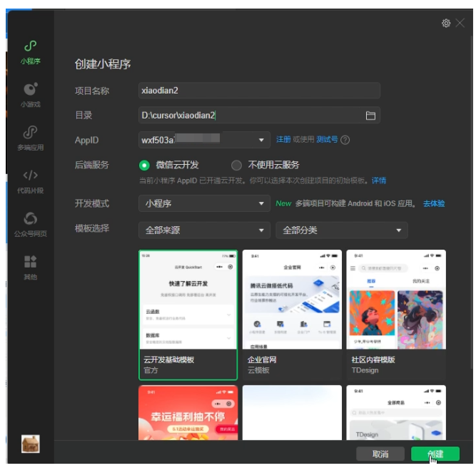This screenshot has width=476, height=468.
Task: Edit the 项目名称 field
Action: pyautogui.click(x=259, y=91)
